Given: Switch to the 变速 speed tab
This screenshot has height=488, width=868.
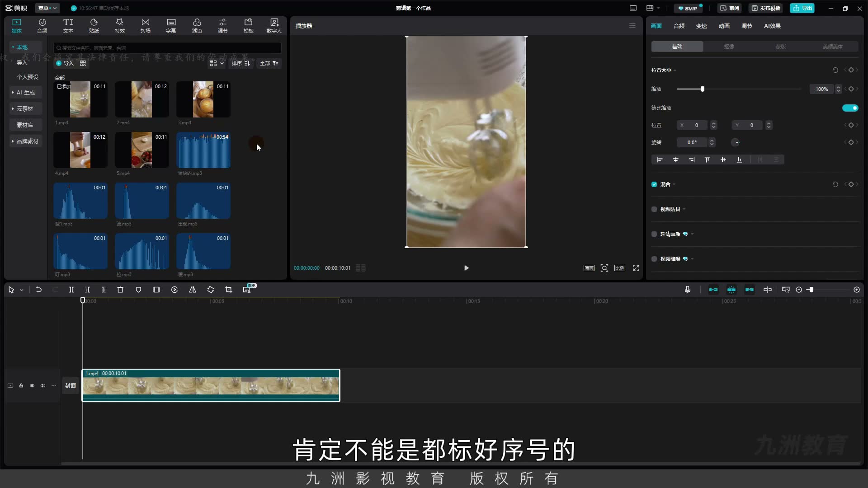Looking at the screenshot, I should [701, 26].
